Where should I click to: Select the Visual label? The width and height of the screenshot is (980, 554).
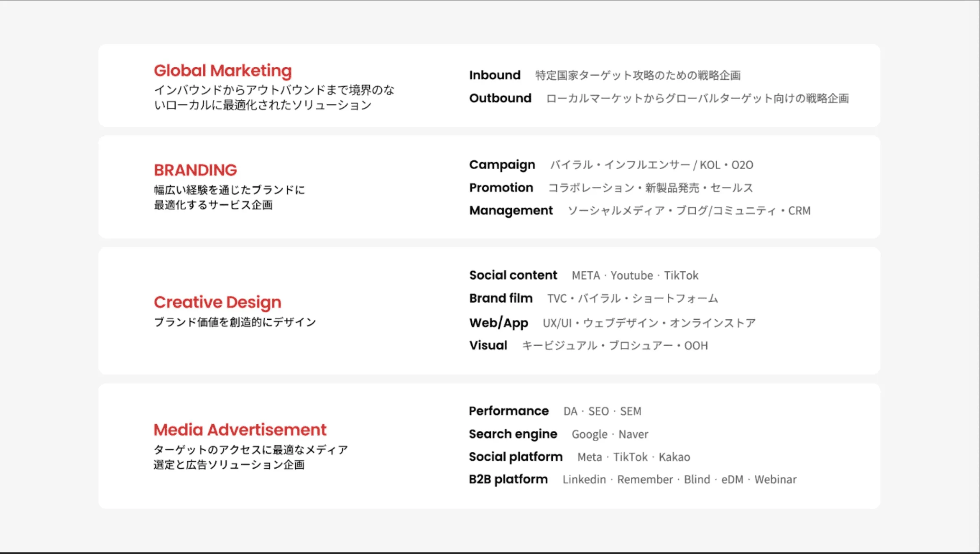click(x=488, y=345)
